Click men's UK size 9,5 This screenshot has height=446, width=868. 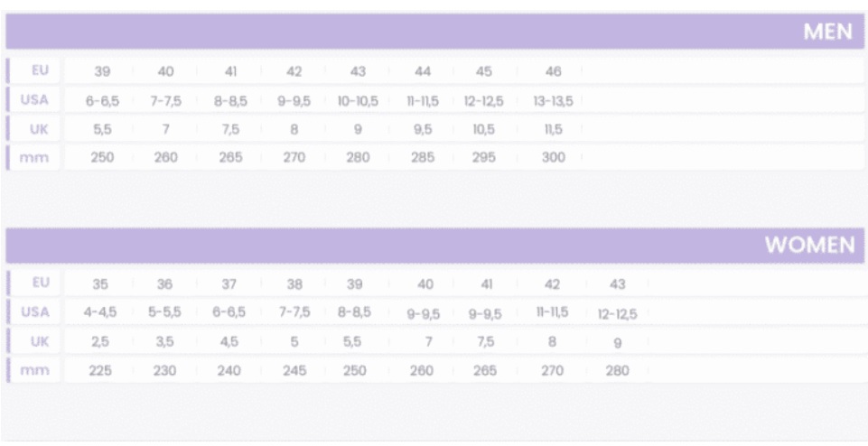pos(423,130)
